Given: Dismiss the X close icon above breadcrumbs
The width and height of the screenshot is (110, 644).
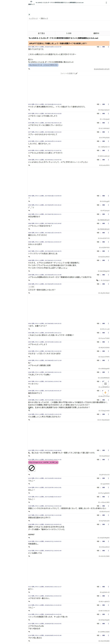Looking at the screenshot, I should tap(29, 14).
